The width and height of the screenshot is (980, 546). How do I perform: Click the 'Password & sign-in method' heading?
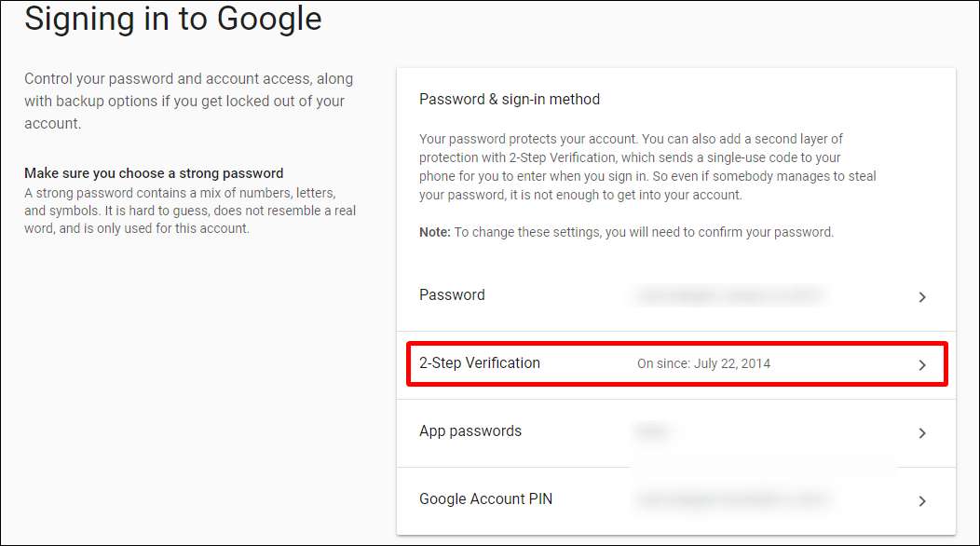coord(510,100)
